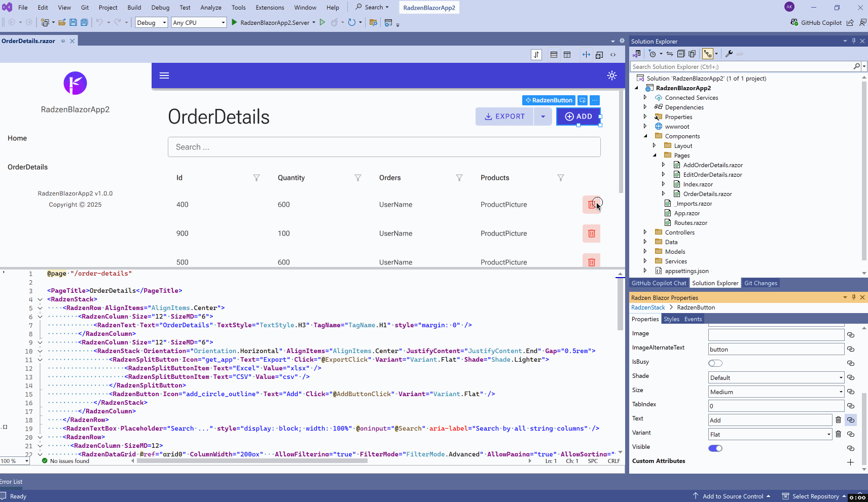
Task: Select vertical split layout icon
Action: click(567, 55)
